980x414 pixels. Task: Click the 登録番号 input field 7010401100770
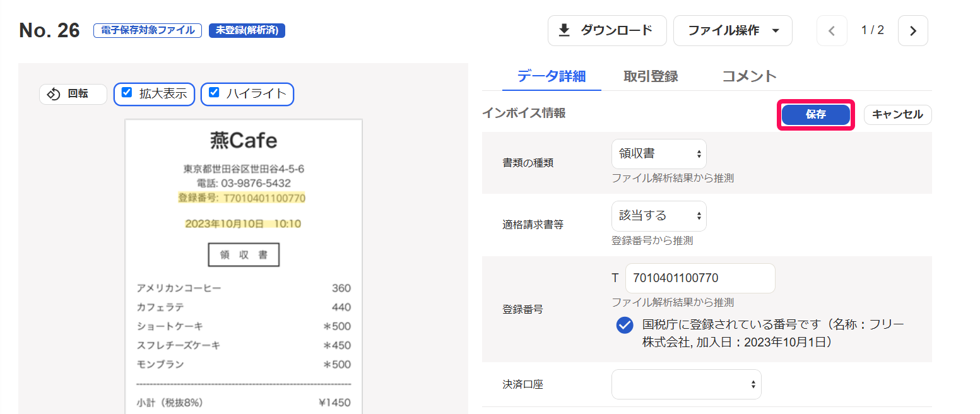700,278
